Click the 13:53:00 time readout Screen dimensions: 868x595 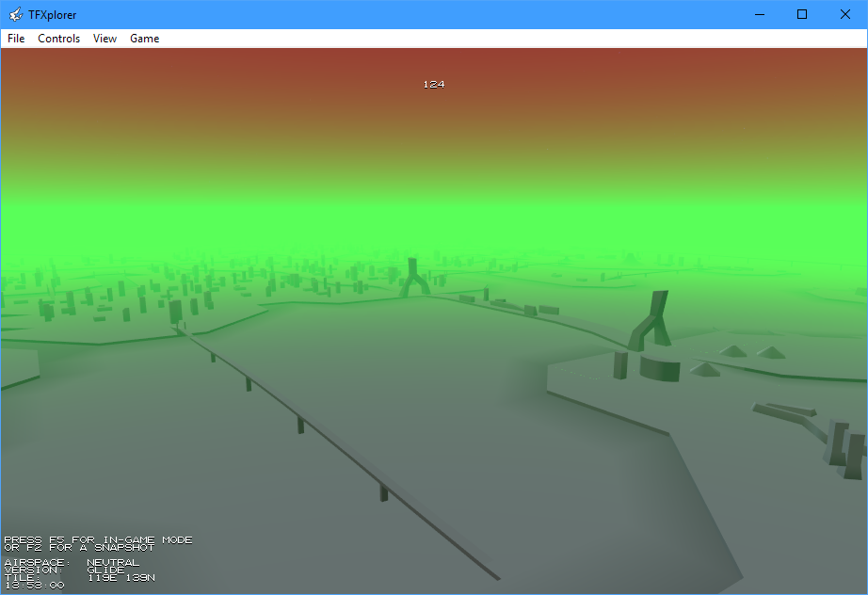(35, 586)
